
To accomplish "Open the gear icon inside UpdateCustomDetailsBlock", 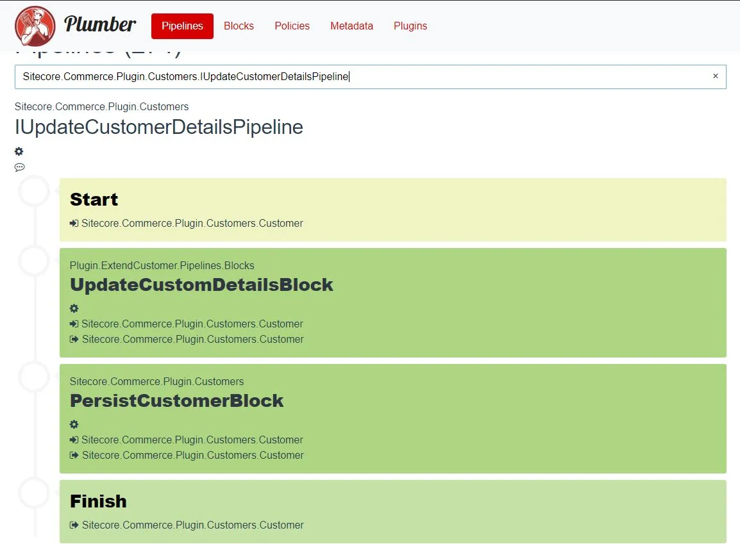I will point(74,308).
